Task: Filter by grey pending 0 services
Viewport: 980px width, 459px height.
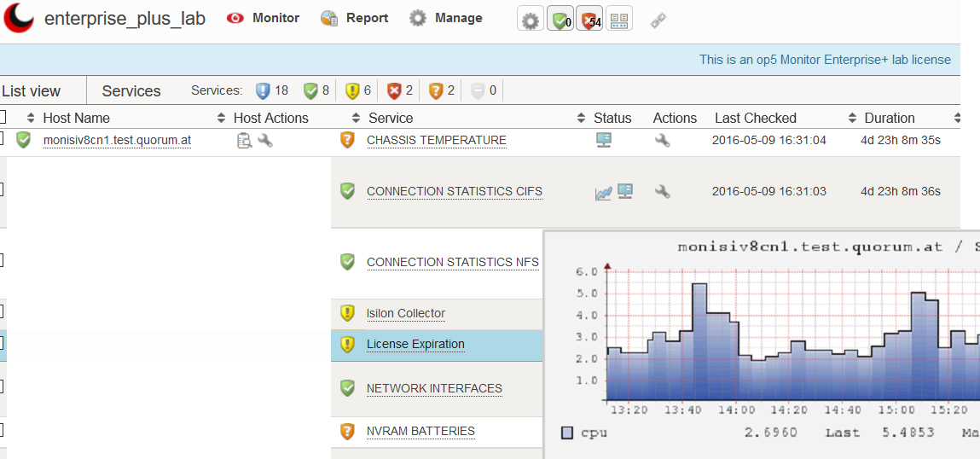Action: pos(484,90)
